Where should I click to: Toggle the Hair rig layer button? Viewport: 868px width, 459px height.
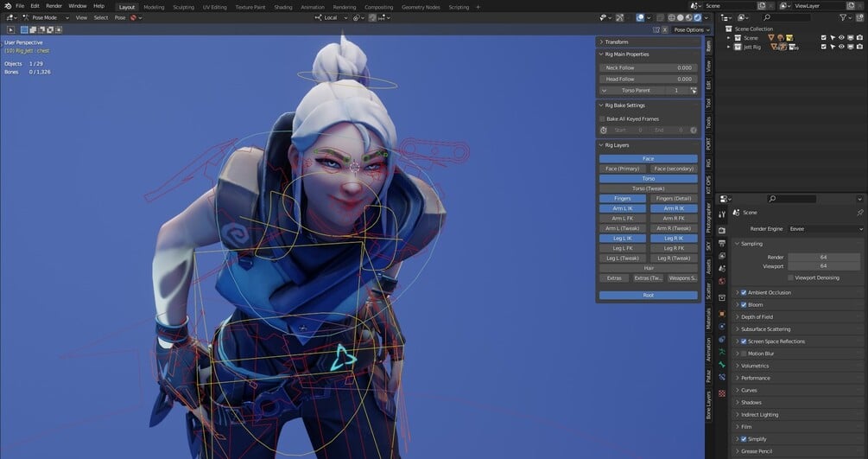pos(649,268)
